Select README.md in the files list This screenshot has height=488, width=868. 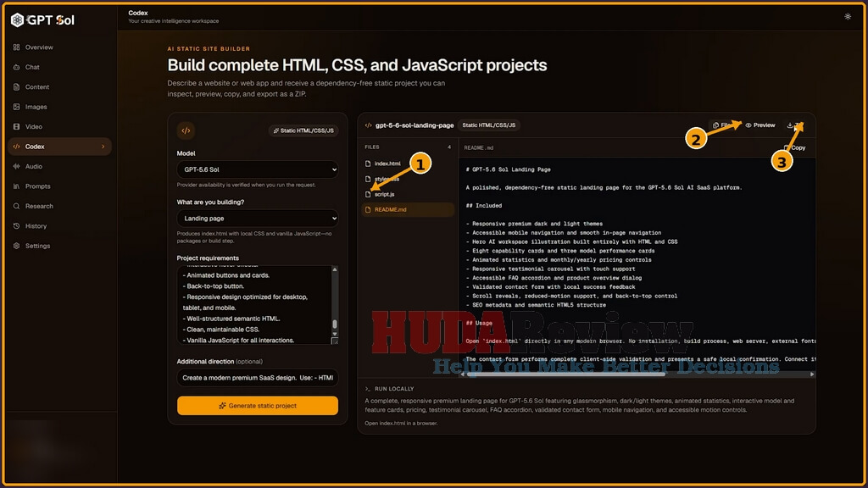point(408,210)
